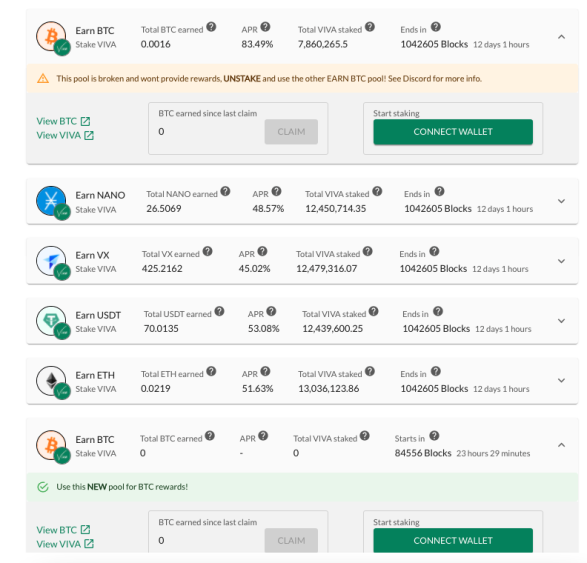
Task: Click CONNECT WALLET in the new BTC pool
Action: point(453,540)
